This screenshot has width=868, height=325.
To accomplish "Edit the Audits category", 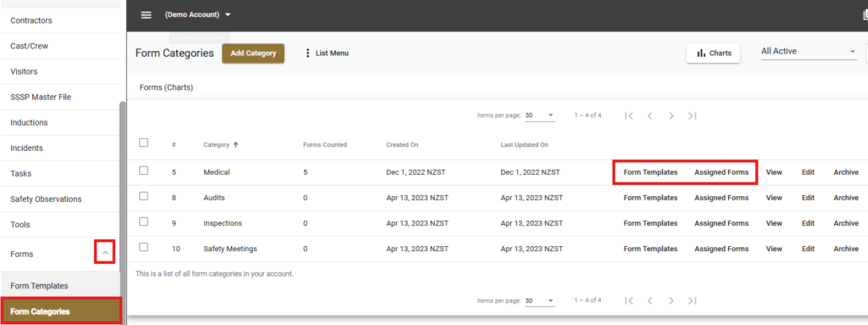I will [808, 198].
